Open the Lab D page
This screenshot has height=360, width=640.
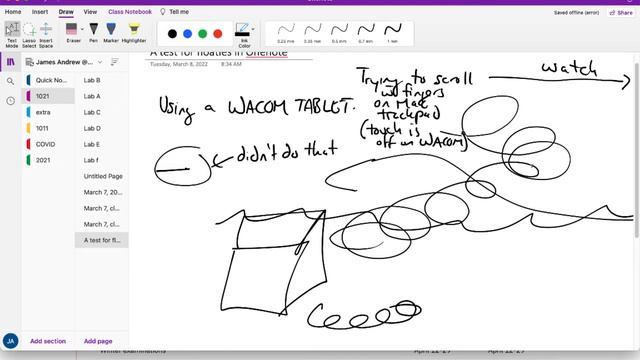[102, 128]
